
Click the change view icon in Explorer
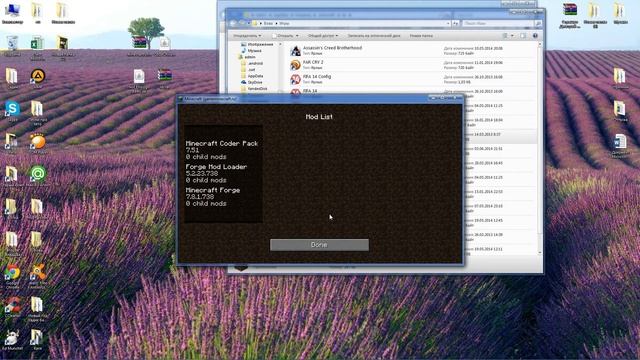point(505,36)
